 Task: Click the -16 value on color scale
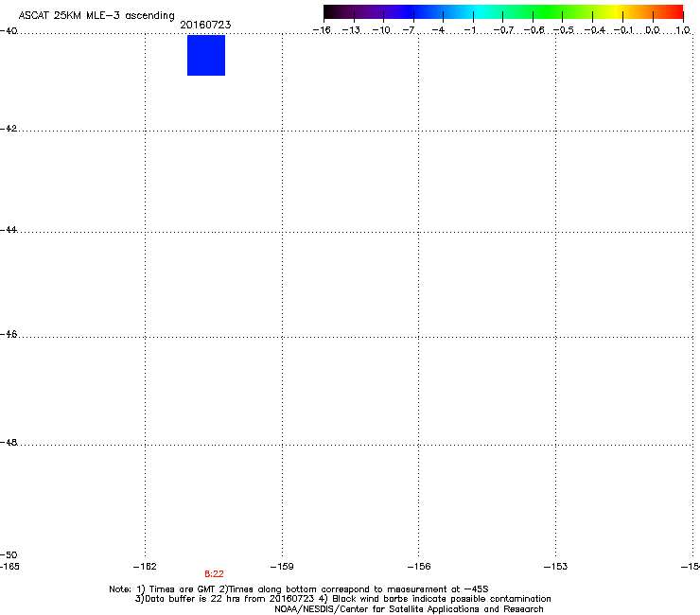(322, 30)
